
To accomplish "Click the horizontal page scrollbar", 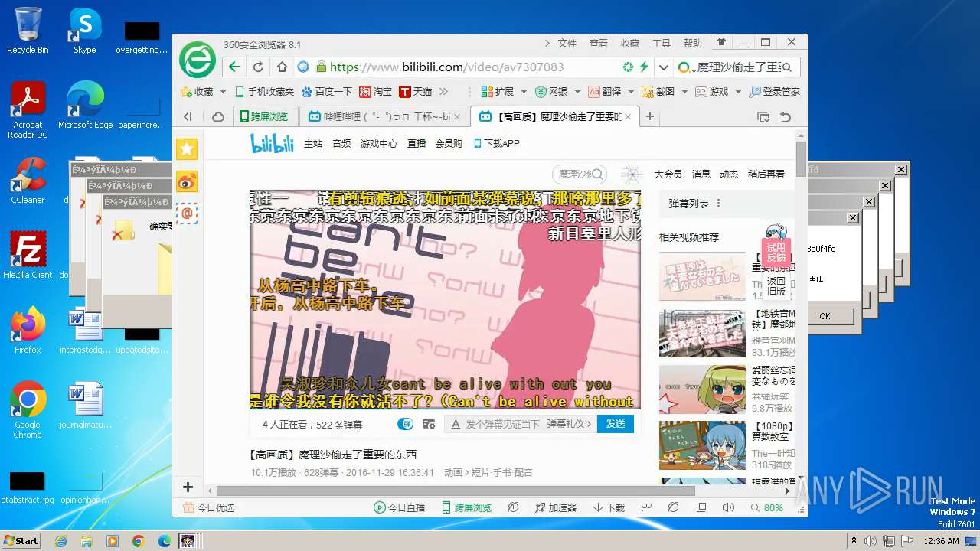I will coord(456,491).
